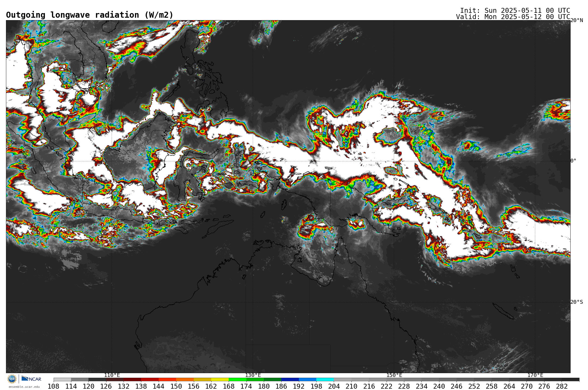The width and height of the screenshot is (588, 390).
Task: Select the light gray swatch between 108 and 114
Action: [x=62, y=379]
